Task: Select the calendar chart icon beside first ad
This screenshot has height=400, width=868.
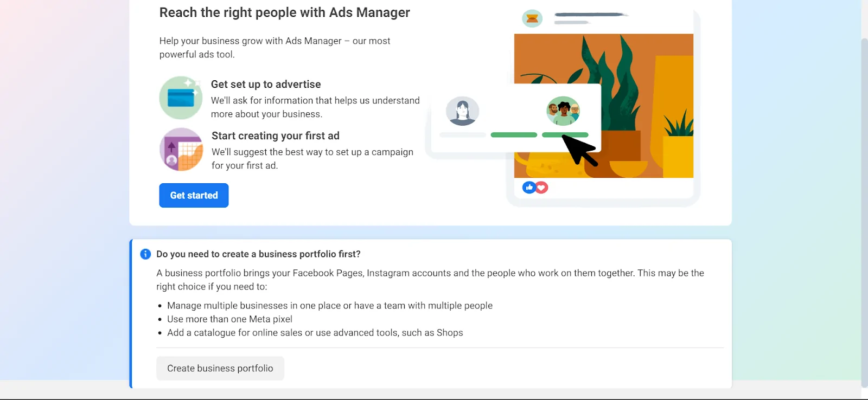Action: pos(181,149)
